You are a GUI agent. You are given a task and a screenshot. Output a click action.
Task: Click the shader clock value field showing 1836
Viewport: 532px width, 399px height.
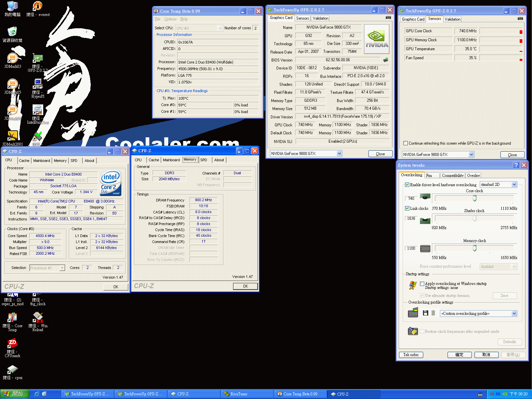411,218
